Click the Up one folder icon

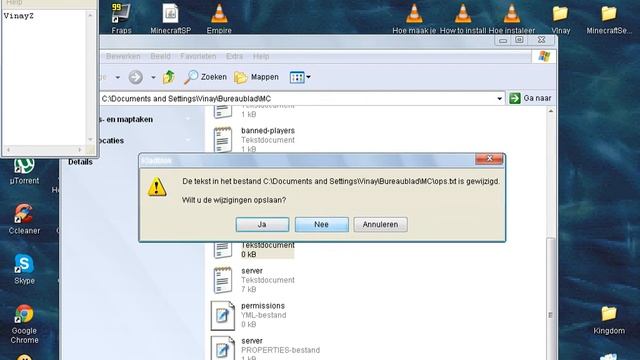point(169,77)
